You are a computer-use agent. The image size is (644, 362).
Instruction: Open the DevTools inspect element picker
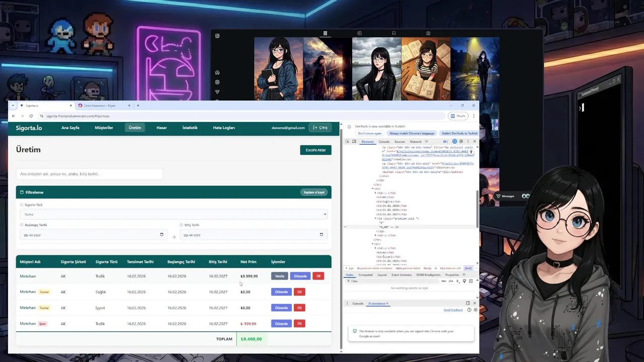pyautogui.click(x=347, y=141)
